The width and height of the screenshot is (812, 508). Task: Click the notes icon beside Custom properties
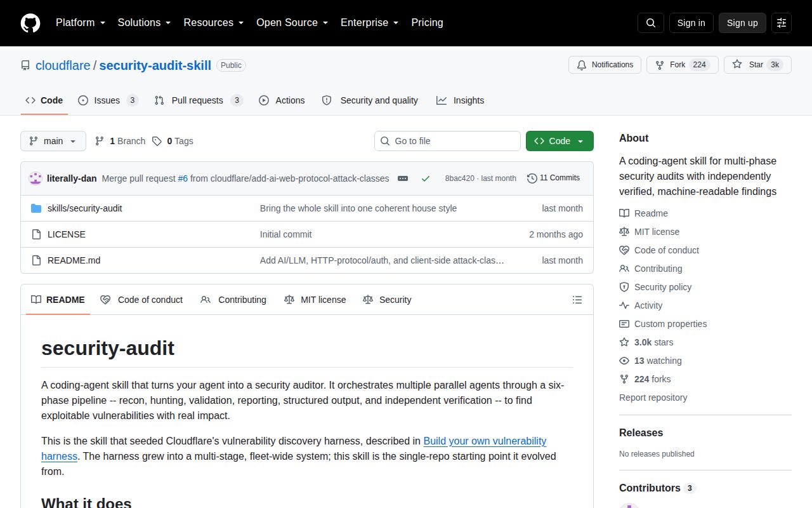[x=624, y=324]
